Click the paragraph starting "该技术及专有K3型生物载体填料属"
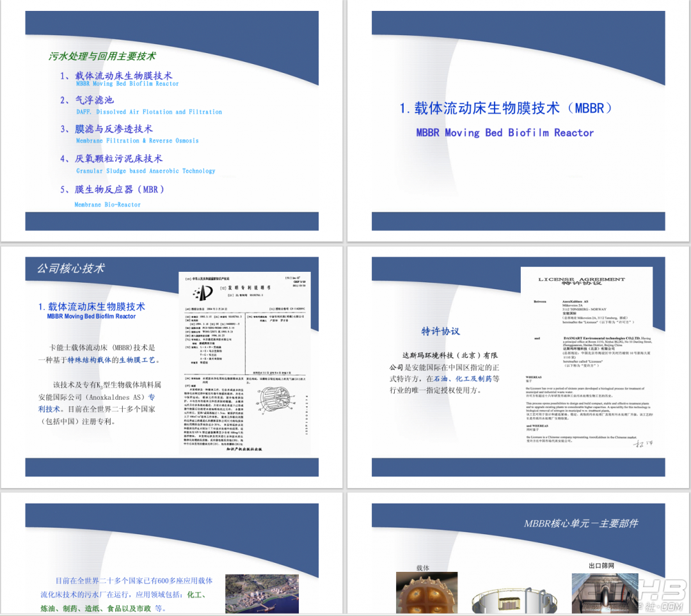 pos(100,403)
